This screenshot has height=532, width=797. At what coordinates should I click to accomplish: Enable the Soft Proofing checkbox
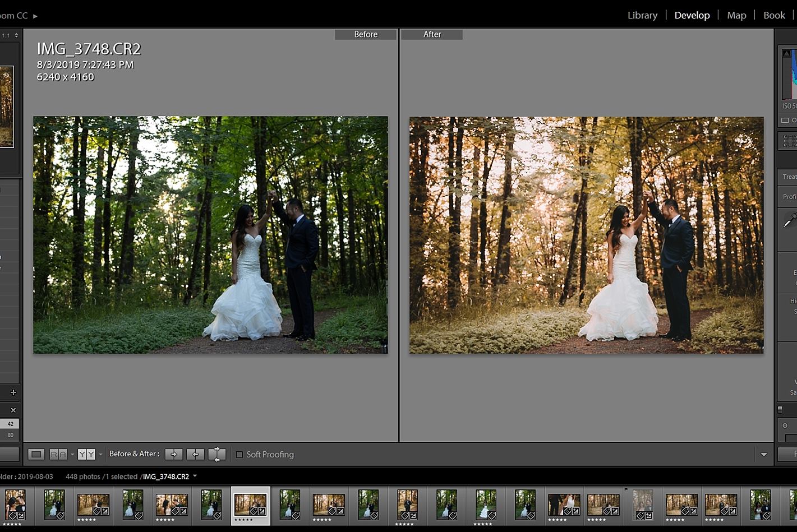point(239,455)
